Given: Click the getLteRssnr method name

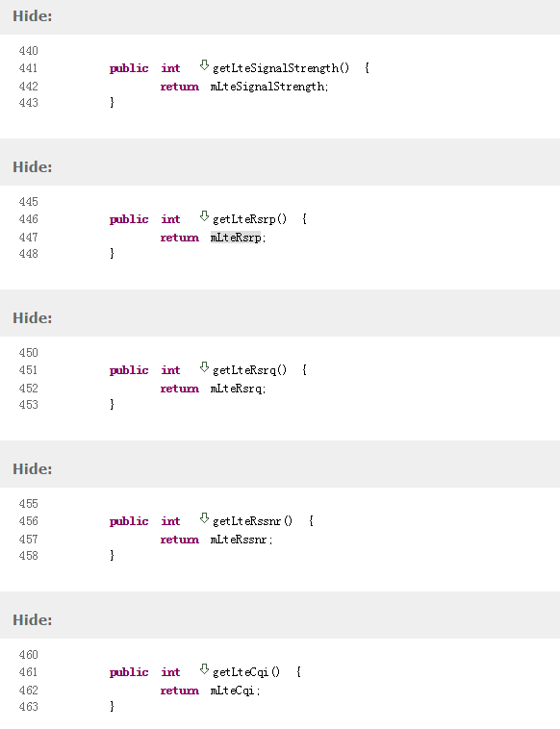Looking at the screenshot, I should click(x=252, y=521).
